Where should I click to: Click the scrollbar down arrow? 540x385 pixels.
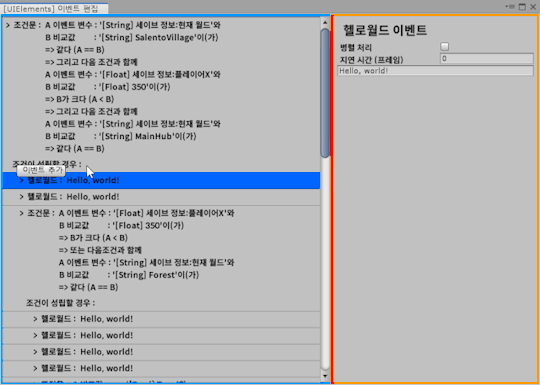coord(325,376)
